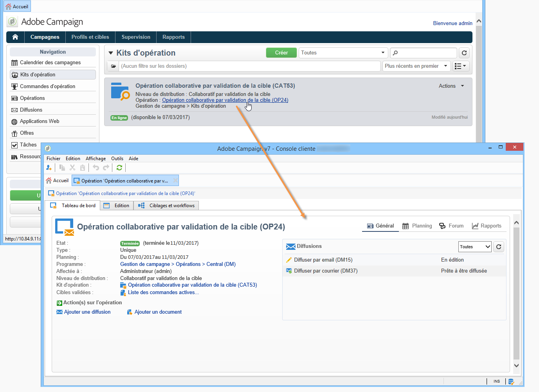Click the home icon in the navy menu bar
This screenshot has width=539, height=392.
click(x=15, y=37)
